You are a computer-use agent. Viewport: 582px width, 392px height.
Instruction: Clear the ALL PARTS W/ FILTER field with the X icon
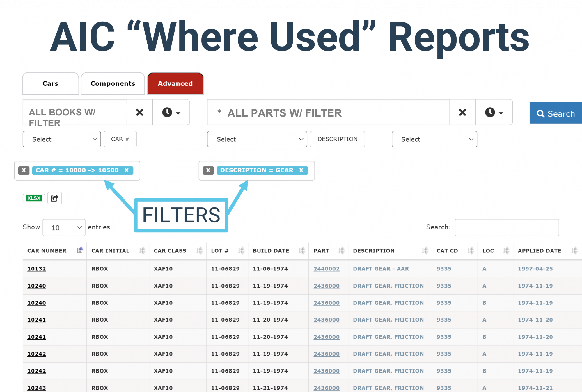coord(462,113)
